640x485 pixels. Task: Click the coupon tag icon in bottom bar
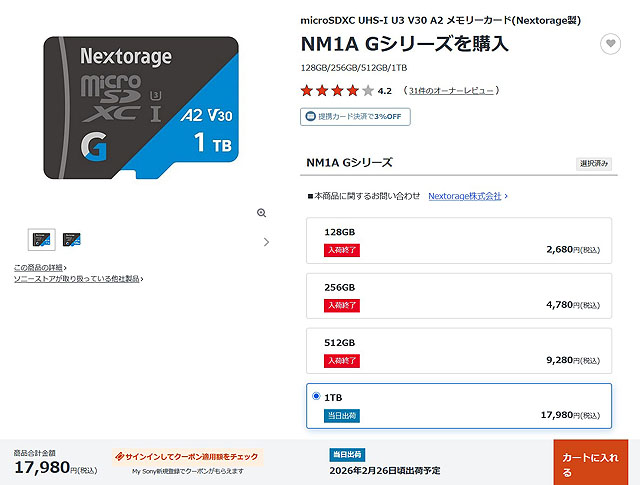pyautogui.click(x=120, y=455)
